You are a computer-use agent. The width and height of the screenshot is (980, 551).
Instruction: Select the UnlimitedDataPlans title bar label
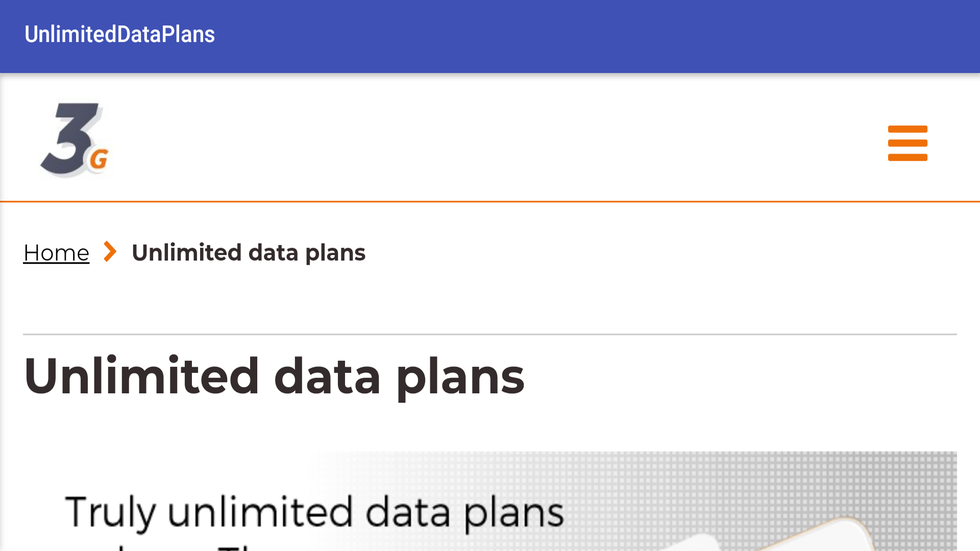click(x=119, y=35)
